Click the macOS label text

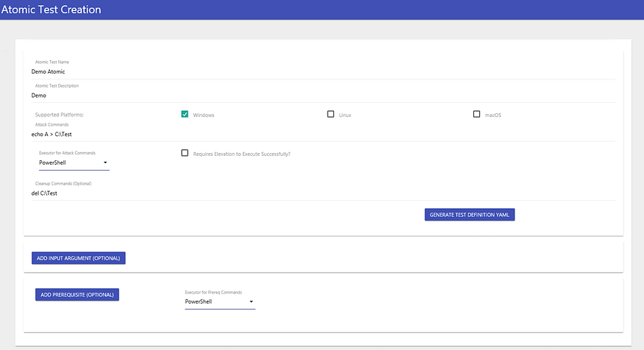(x=492, y=115)
